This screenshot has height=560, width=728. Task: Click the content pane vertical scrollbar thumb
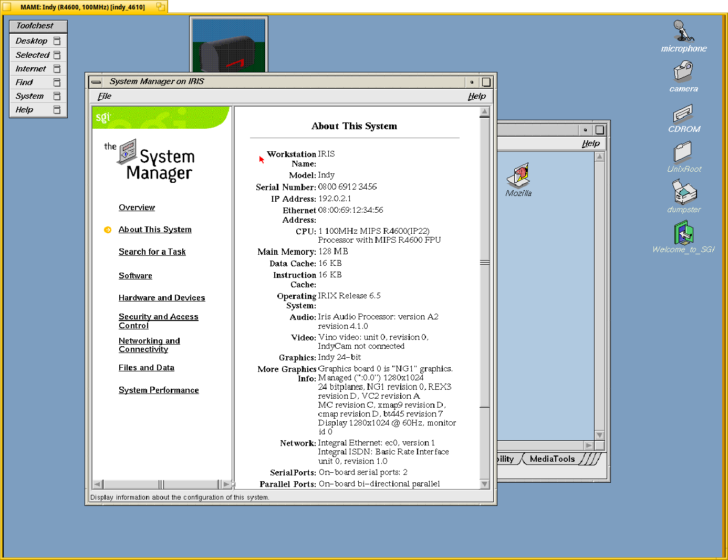(485, 262)
